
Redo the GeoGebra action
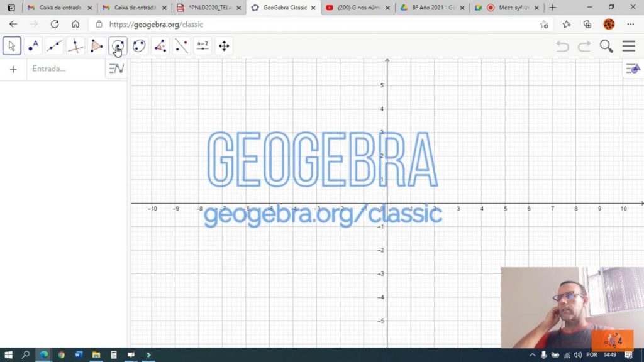tap(584, 47)
